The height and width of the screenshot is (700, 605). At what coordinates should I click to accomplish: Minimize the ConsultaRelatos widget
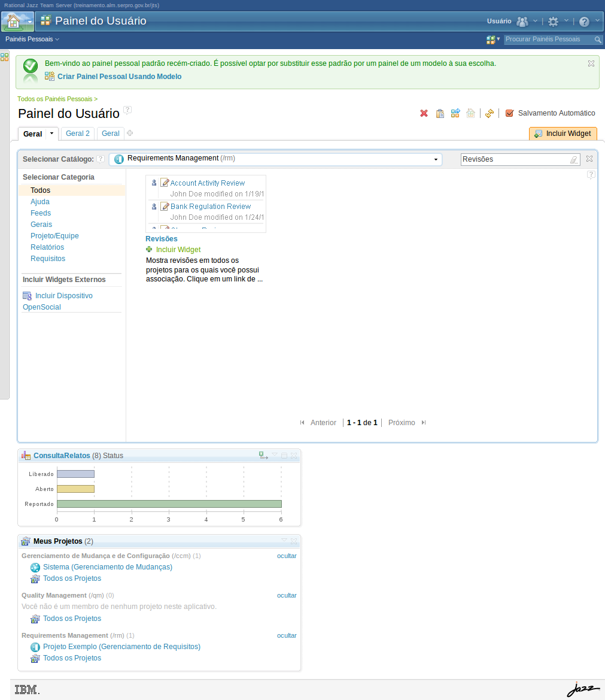coord(284,455)
